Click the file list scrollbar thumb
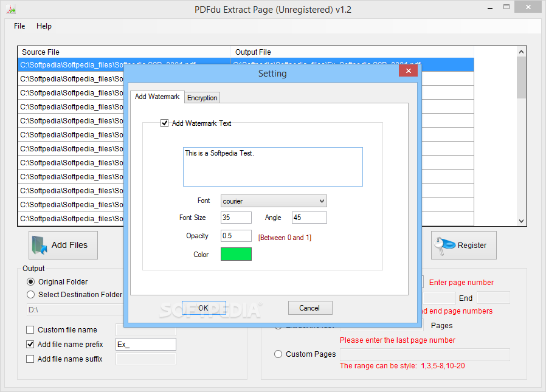Screen dimensions: 546x392 click(x=521, y=77)
